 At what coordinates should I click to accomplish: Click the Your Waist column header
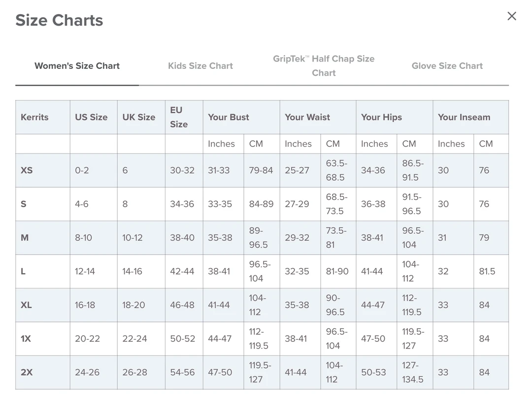pyautogui.click(x=307, y=117)
